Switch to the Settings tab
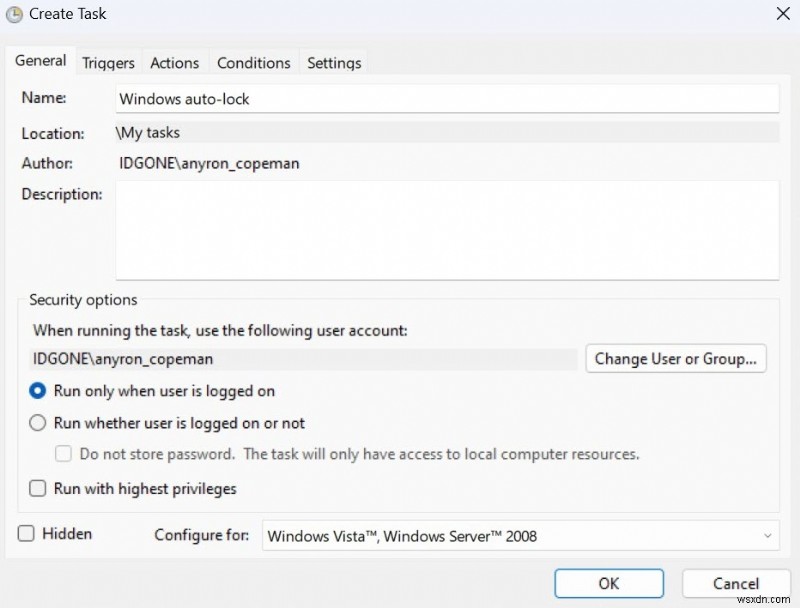Viewport: 800px width, 608px height. pyautogui.click(x=334, y=63)
